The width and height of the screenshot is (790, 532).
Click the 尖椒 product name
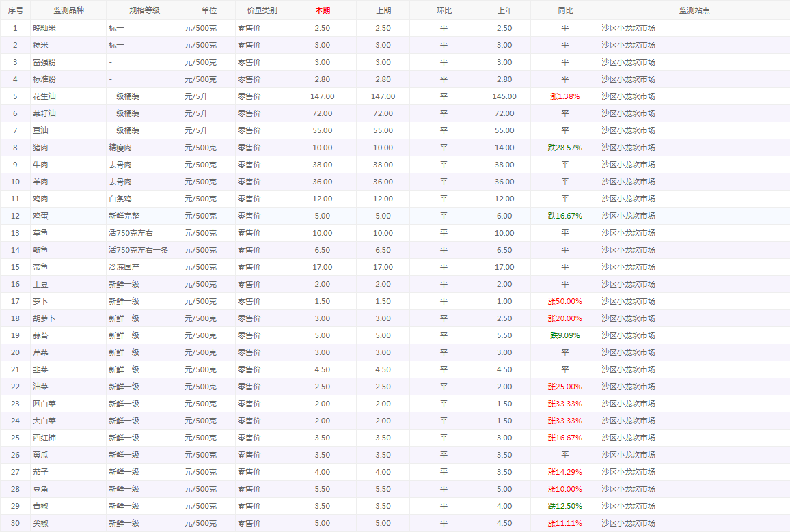[x=40, y=523]
